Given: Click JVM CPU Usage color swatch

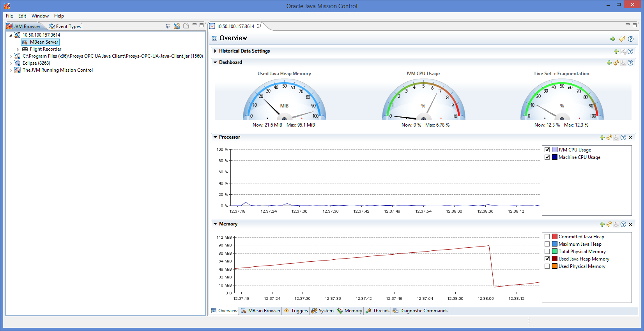Looking at the screenshot, I should 554,150.
